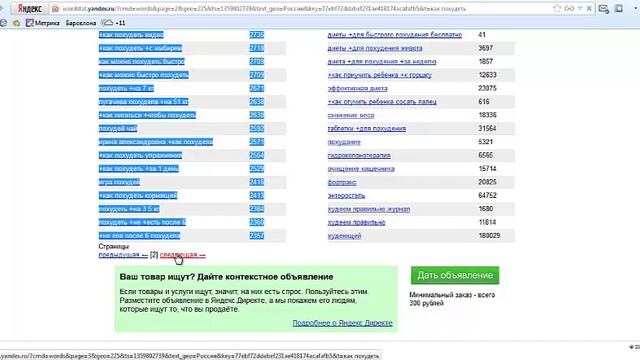Click count value 12633

[487, 75]
